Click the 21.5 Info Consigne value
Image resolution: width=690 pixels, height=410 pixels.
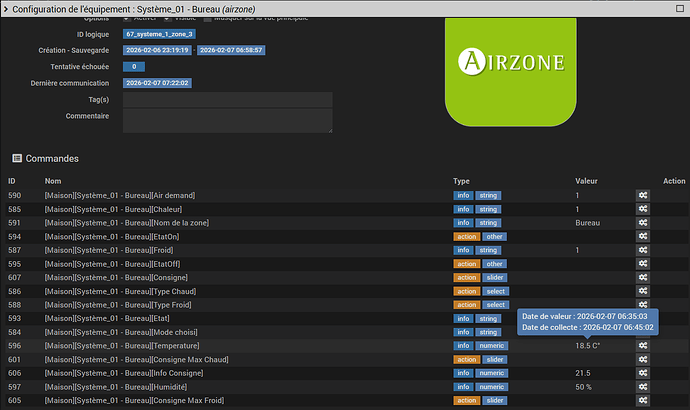coord(583,373)
